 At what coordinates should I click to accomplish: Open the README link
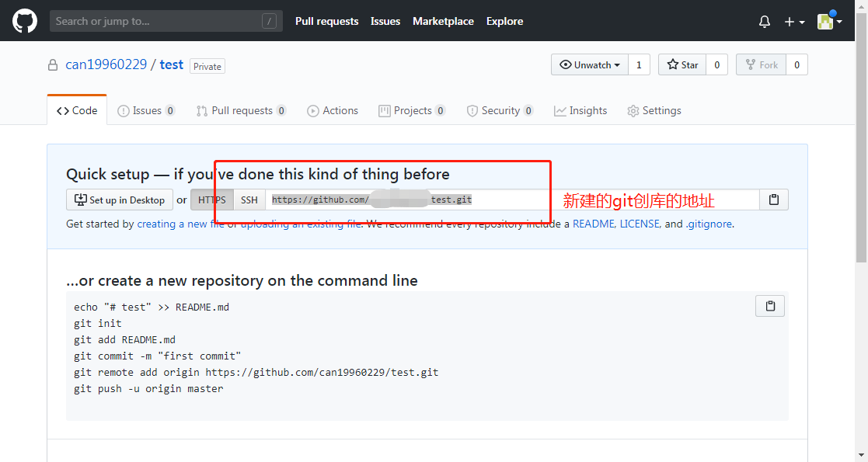594,224
